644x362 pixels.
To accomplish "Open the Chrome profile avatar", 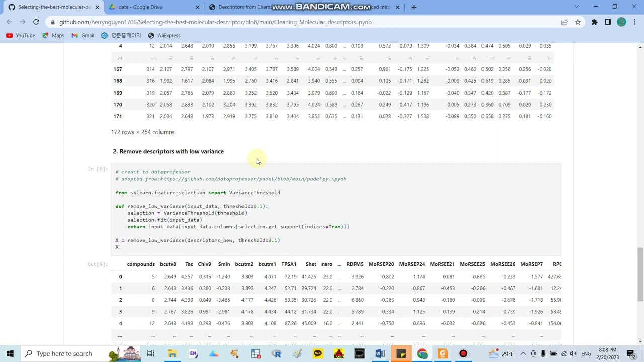I will coord(621,22).
